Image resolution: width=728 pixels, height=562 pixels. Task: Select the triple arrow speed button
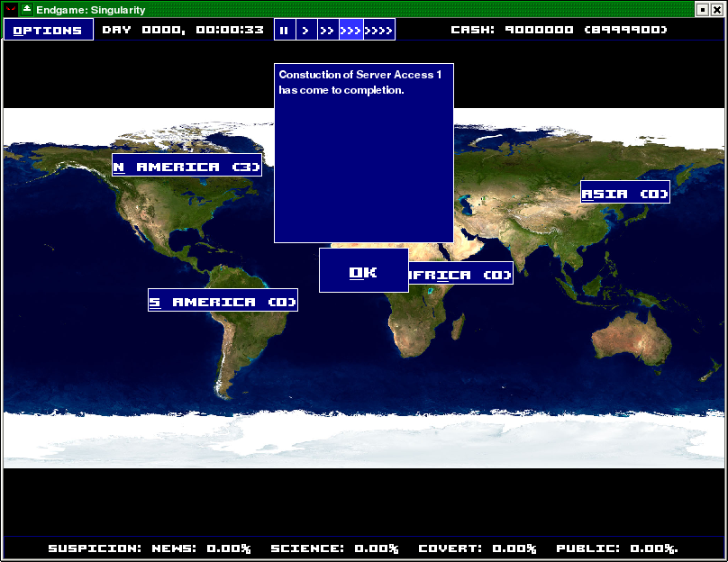(350, 30)
